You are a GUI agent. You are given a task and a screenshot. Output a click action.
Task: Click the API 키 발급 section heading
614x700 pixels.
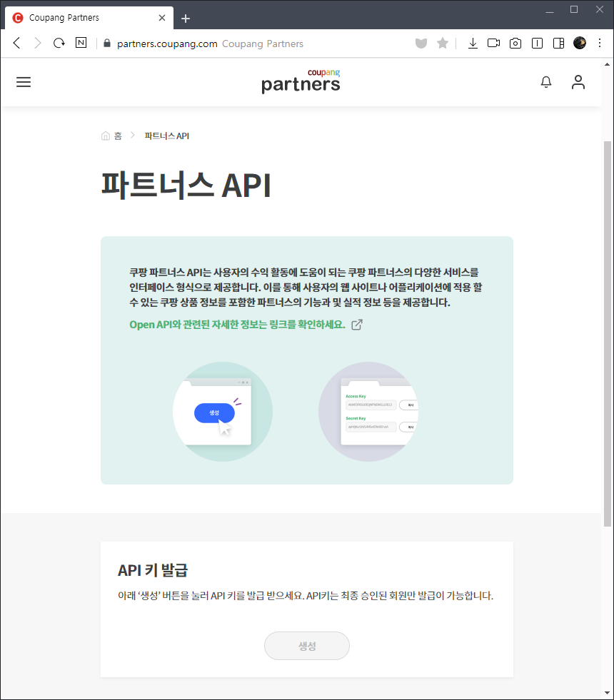pos(153,570)
